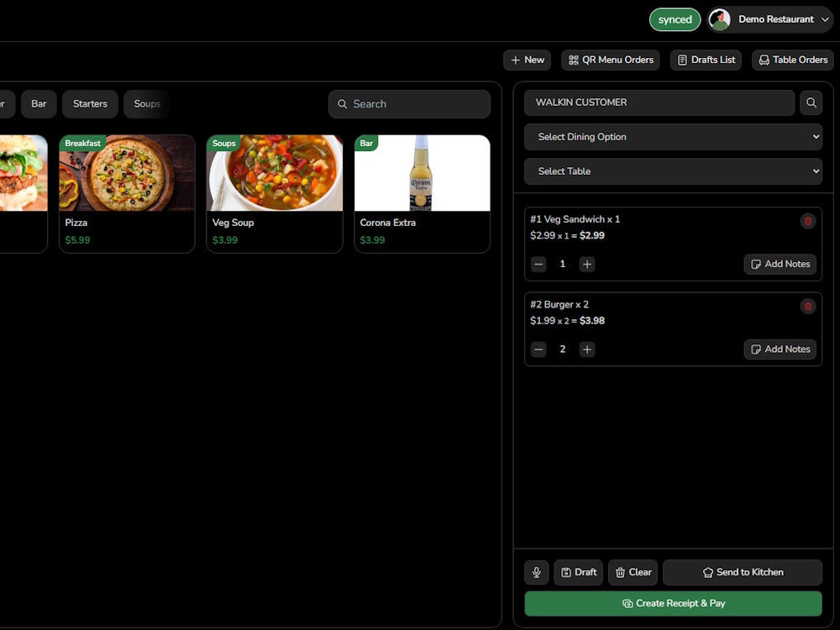
Task: Open the Select Dining Option dropdown
Action: point(673,137)
